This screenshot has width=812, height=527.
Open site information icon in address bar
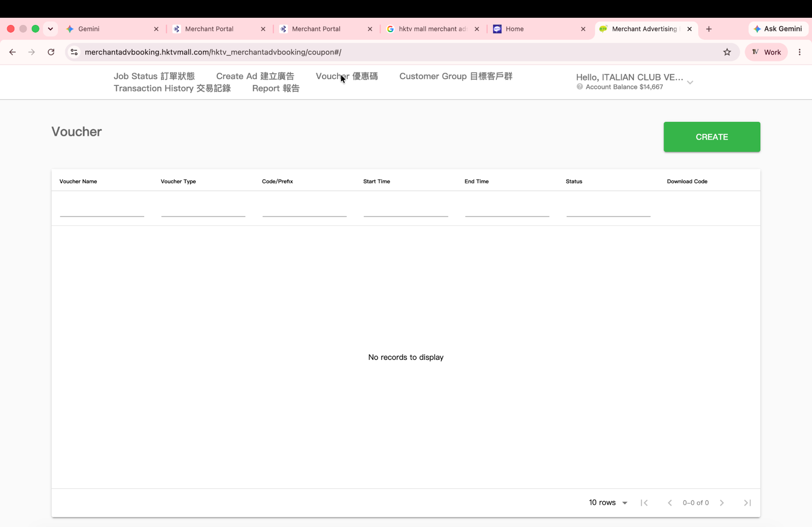click(74, 52)
